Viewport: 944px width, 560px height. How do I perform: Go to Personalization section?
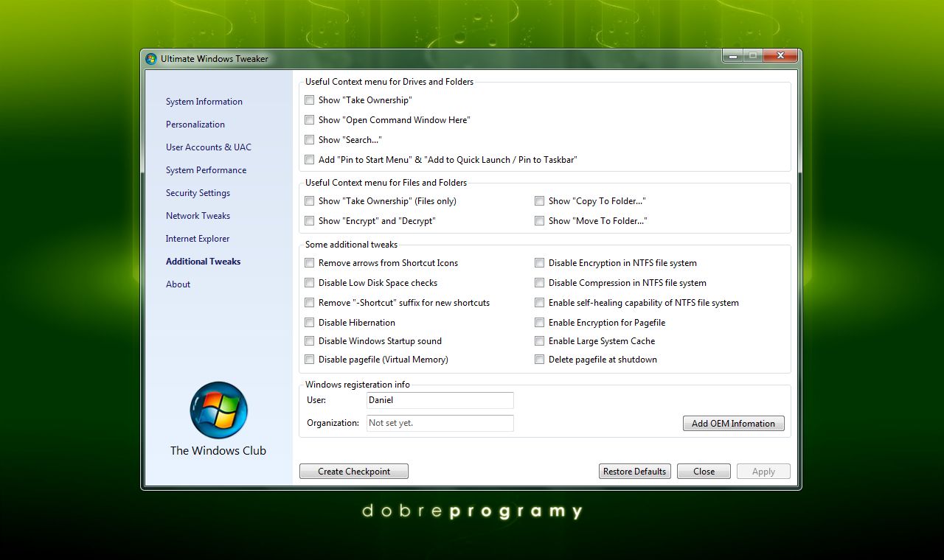coord(195,125)
